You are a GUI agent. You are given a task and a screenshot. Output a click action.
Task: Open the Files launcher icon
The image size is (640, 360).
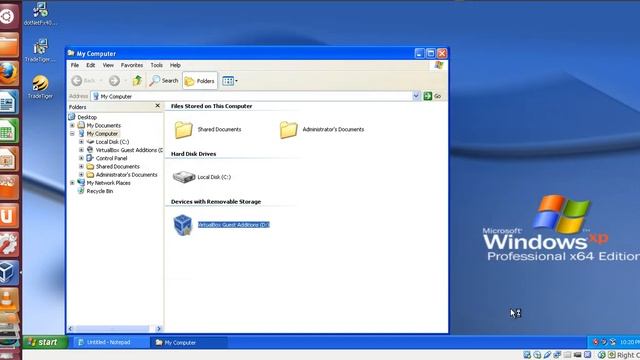coord(9,45)
